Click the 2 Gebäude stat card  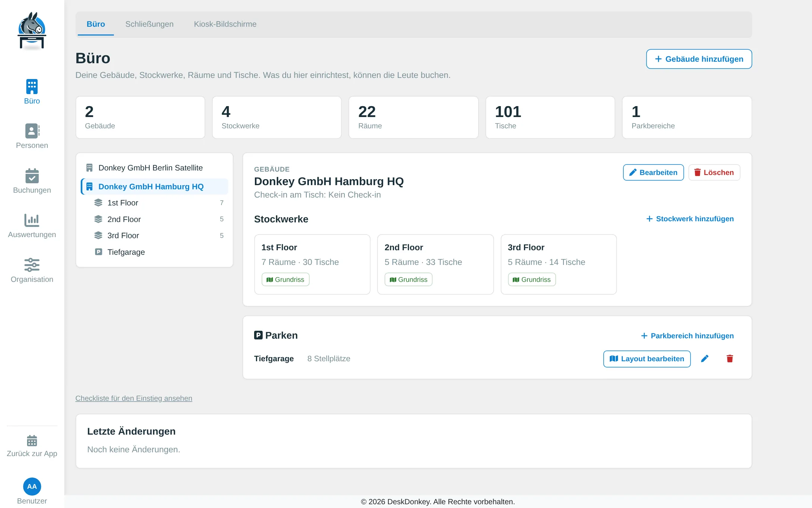click(140, 117)
